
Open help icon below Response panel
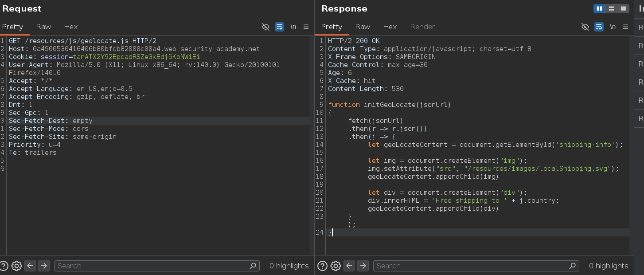(x=323, y=266)
